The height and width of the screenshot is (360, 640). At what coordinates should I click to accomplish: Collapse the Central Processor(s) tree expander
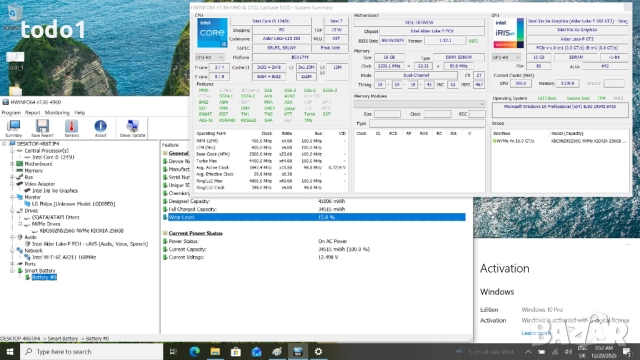[x=12, y=151]
